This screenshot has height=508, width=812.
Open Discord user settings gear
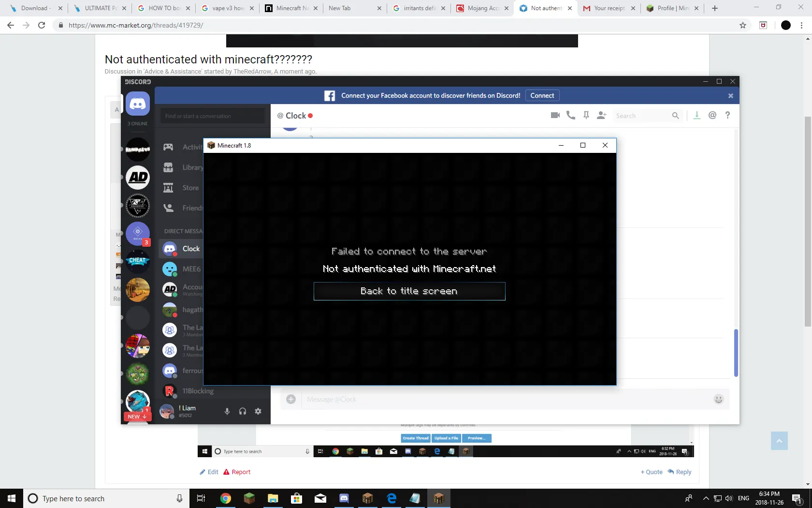[258, 411]
